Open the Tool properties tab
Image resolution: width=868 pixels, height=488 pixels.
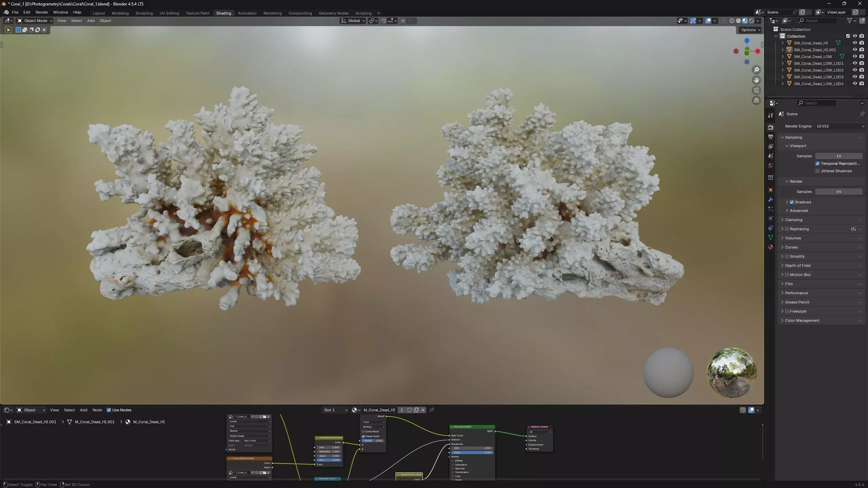pyautogui.click(x=771, y=115)
